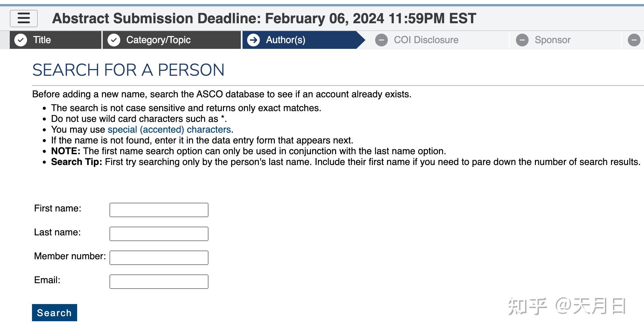This screenshot has height=332, width=644.
Task: Go to the Title step tab
Action: (x=42, y=40)
